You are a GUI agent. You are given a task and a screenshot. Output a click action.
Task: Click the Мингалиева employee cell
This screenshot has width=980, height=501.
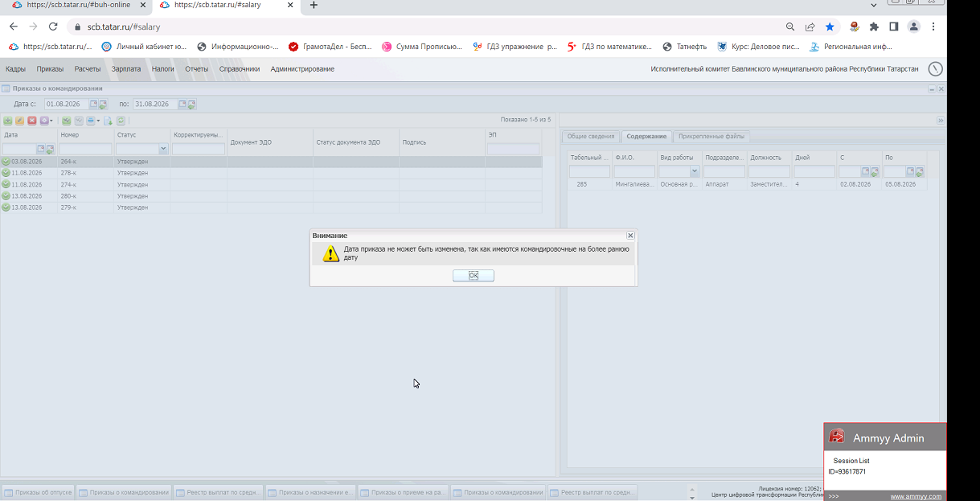click(634, 184)
